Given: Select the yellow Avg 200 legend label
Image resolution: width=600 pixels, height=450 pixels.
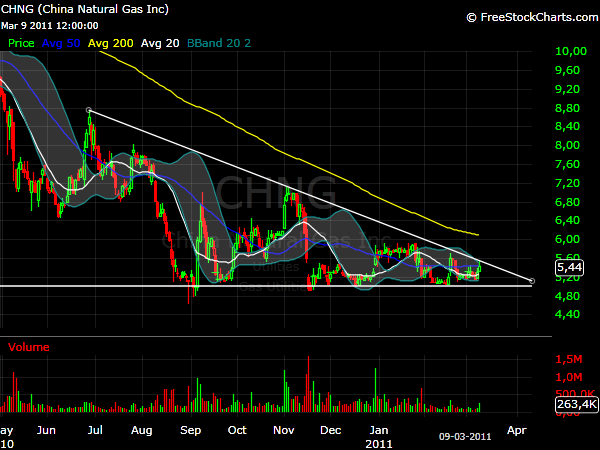Looking at the screenshot, I should (x=111, y=43).
